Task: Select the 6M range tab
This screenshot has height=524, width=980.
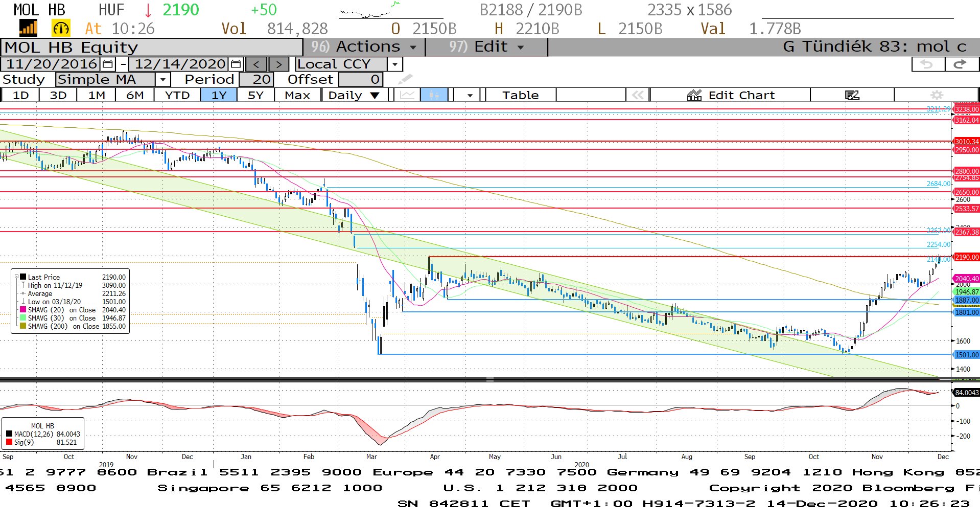Action: [x=135, y=95]
